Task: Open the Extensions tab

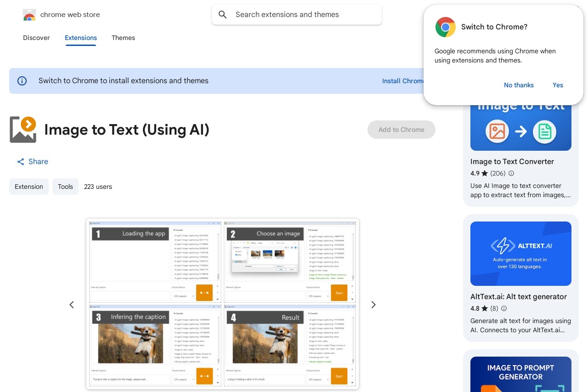Action: [x=81, y=38]
